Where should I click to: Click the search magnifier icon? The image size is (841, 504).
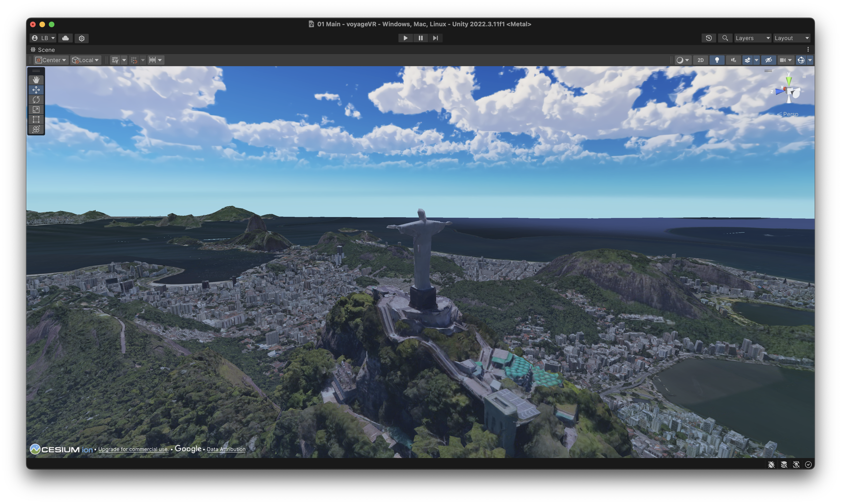pos(725,38)
